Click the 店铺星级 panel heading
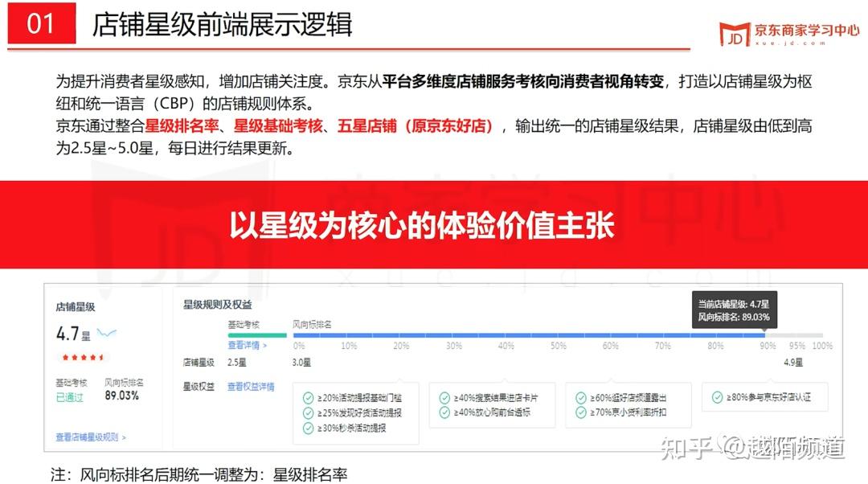Screen dimensions: 868x484 coord(76,307)
